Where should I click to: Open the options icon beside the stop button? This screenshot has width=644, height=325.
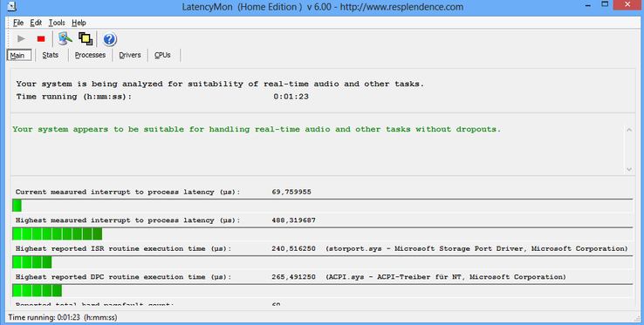coord(65,39)
